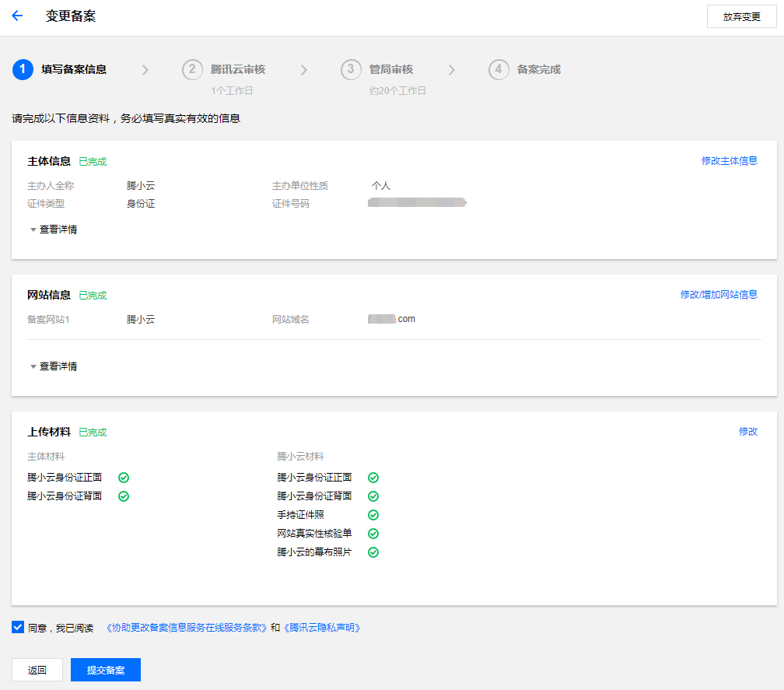Click 已完成 status next to 上传材料
784x690 pixels.
[93, 433]
